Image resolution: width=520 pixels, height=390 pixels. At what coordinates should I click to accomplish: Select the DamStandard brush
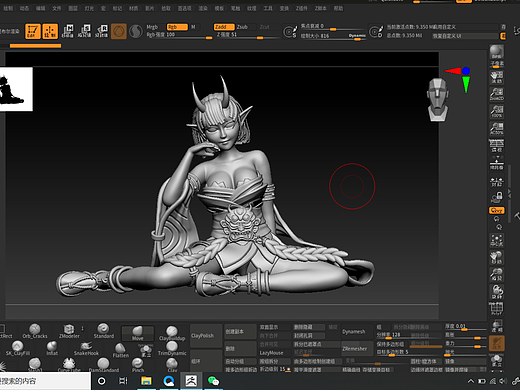pyautogui.click(x=103, y=365)
